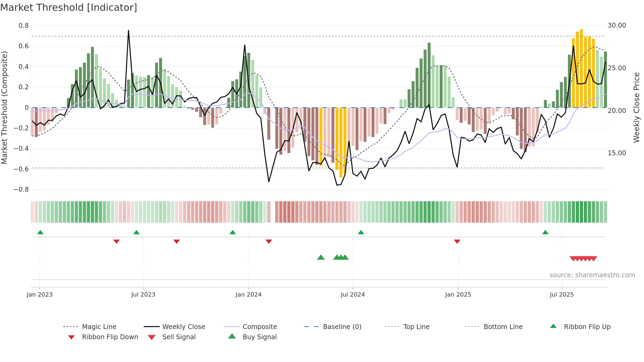Click the Jan 2025 x-axis label

coord(458,294)
